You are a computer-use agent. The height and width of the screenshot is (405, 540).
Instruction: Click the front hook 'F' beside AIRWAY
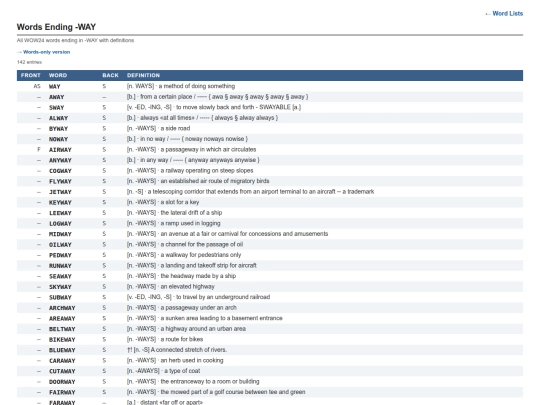[39, 149]
